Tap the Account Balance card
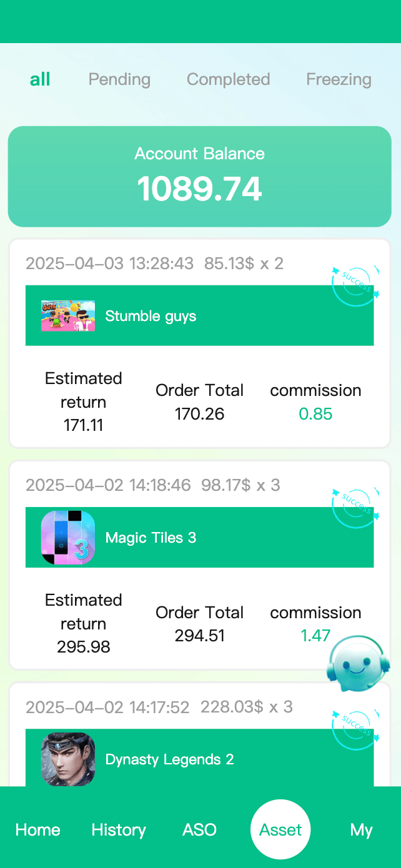 point(200,176)
